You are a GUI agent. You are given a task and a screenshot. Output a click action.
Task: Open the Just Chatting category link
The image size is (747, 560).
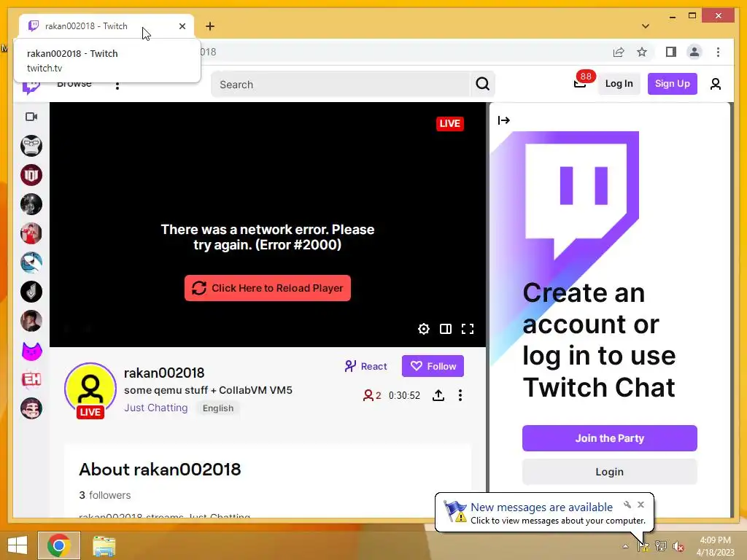(x=156, y=408)
